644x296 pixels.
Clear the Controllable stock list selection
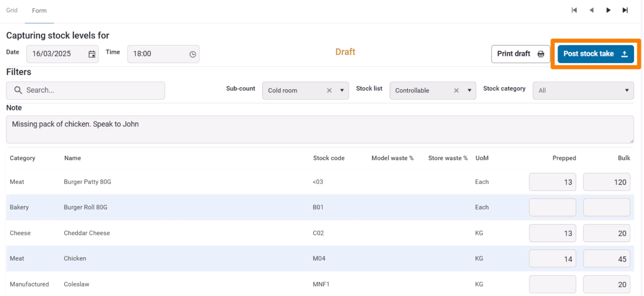pyautogui.click(x=456, y=91)
